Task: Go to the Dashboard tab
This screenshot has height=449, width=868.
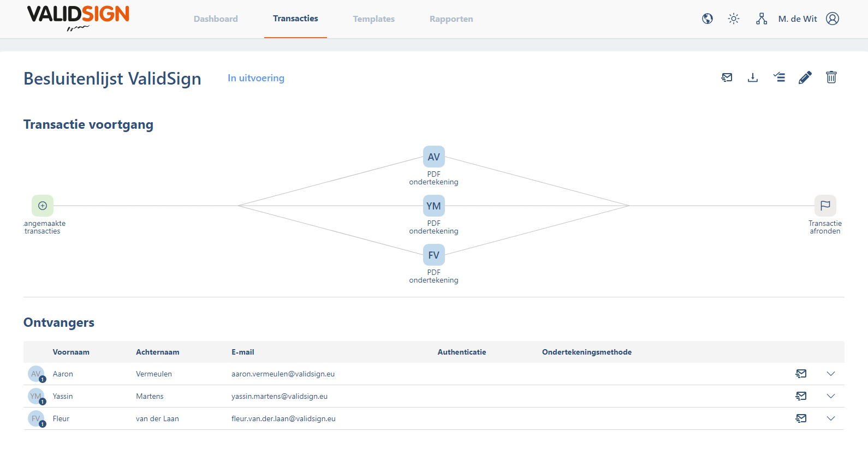Action: pos(216,19)
